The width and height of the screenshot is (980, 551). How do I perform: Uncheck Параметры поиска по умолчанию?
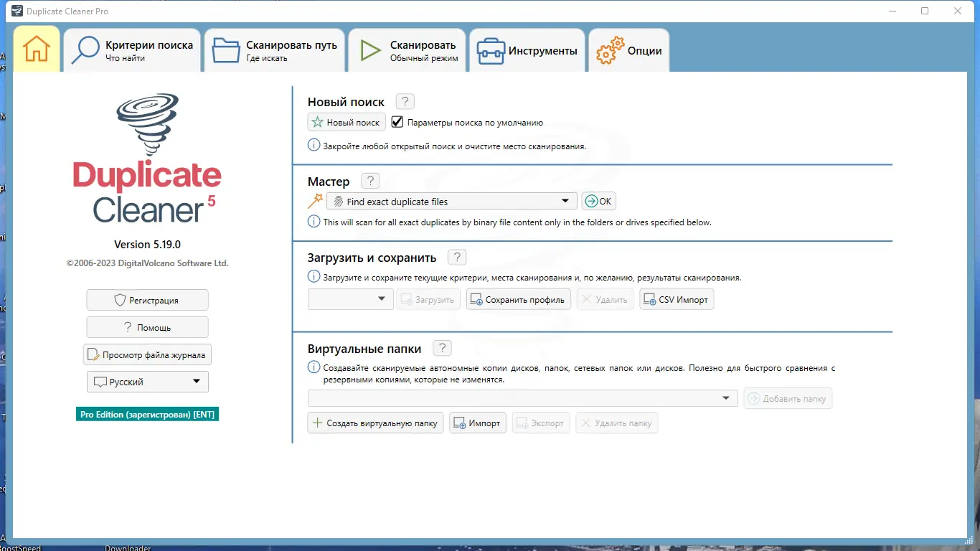coord(397,121)
